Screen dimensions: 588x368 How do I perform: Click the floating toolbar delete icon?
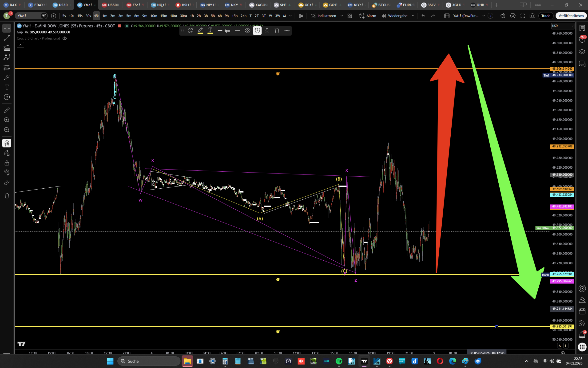pyautogui.click(x=277, y=31)
